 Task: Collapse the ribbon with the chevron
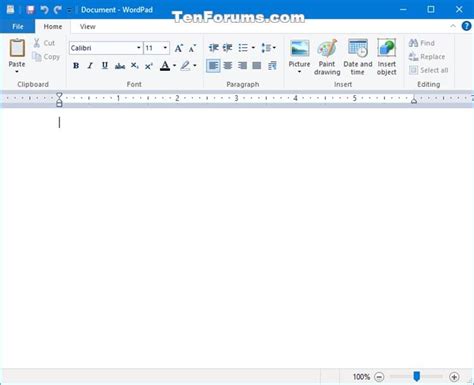453,26
